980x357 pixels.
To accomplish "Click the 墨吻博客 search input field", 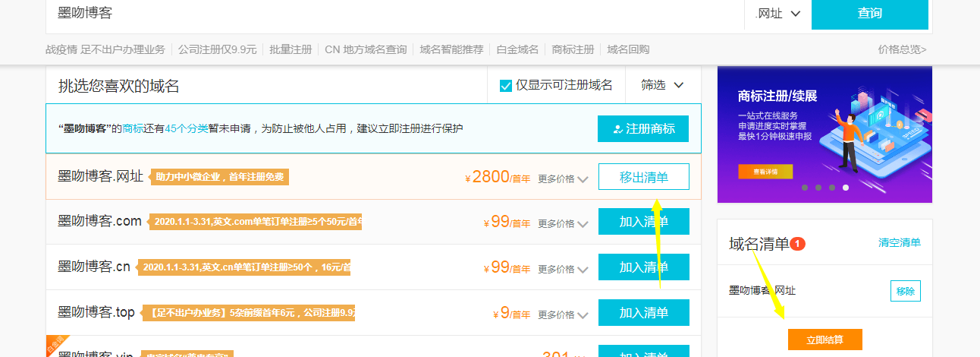I will (x=394, y=14).
